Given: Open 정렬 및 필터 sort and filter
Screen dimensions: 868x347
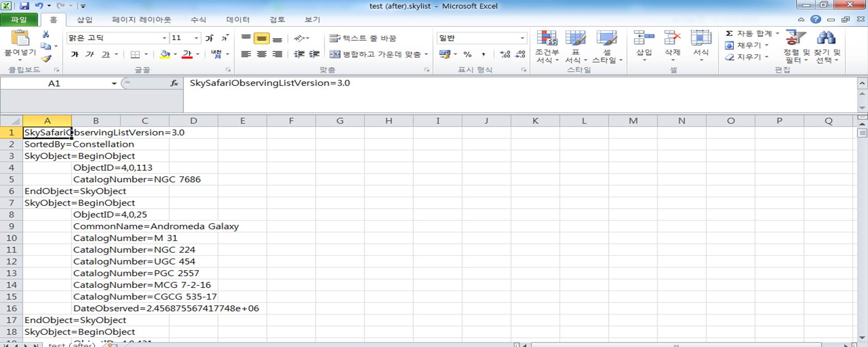Looking at the screenshot, I should [796, 47].
